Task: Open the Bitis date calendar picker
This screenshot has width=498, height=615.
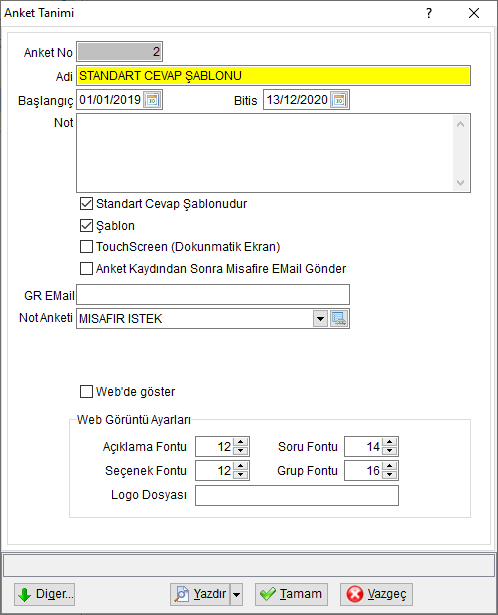Action: pyautogui.click(x=339, y=100)
